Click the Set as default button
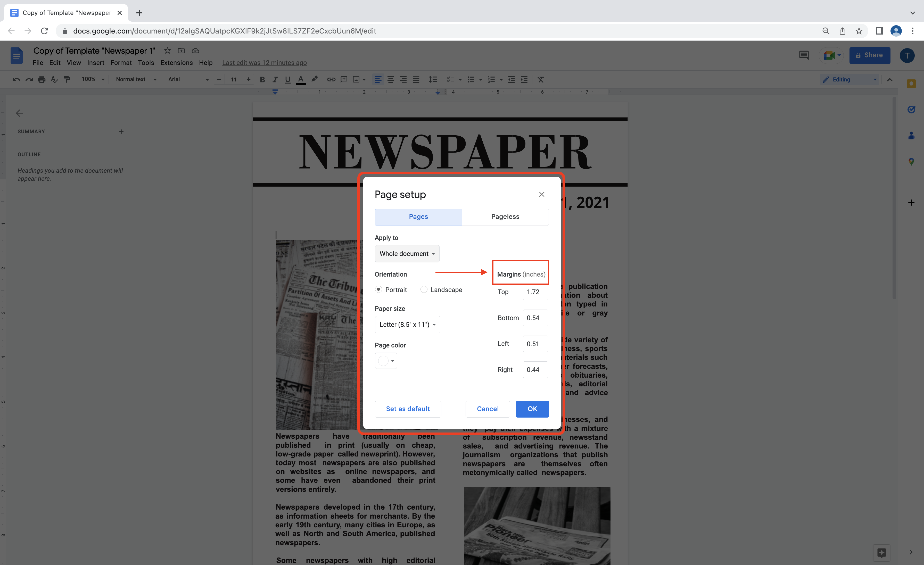The height and width of the screenshot is (565, 924). coord(408,409)
